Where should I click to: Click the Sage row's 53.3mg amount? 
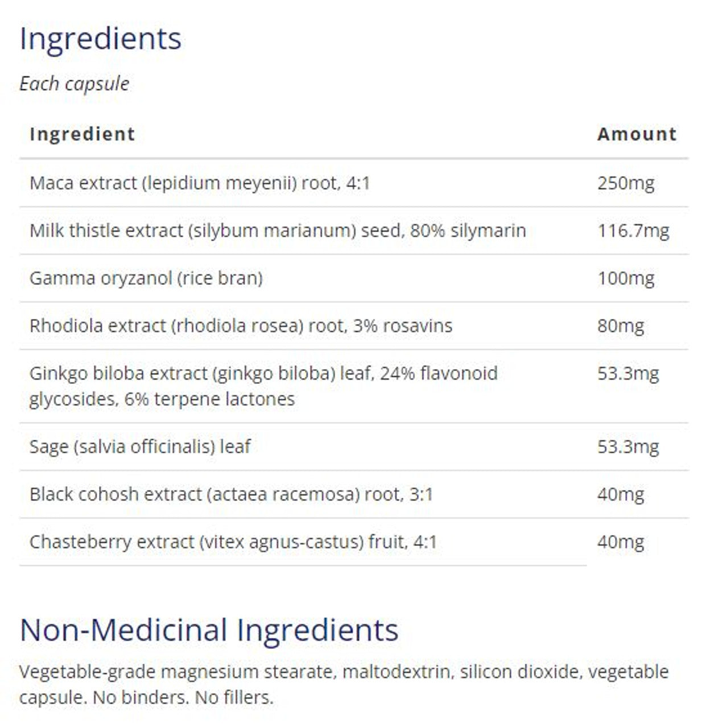[x=628, y=446]
